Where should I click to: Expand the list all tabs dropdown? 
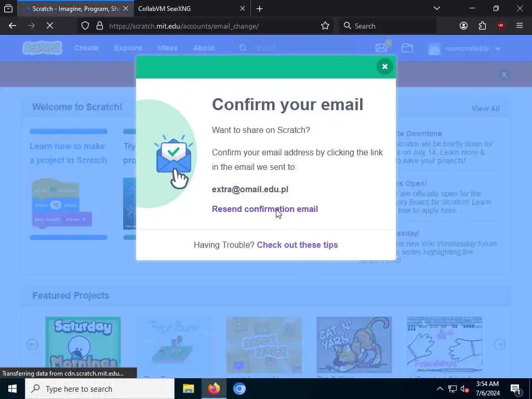pyautogui.click(x=437, y=8)
